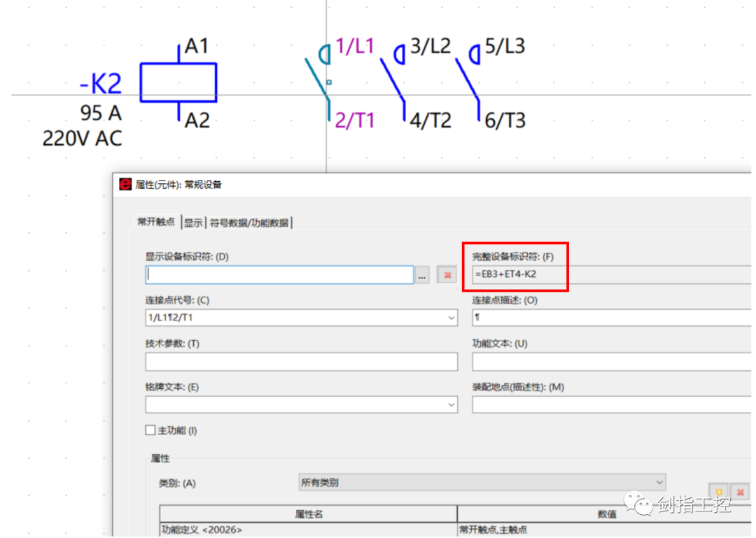The image size is (756, 538).
Task: Open the 连接点代号 dropdown showing 1/L1¶2/T1
Action: tap(451, 318)
